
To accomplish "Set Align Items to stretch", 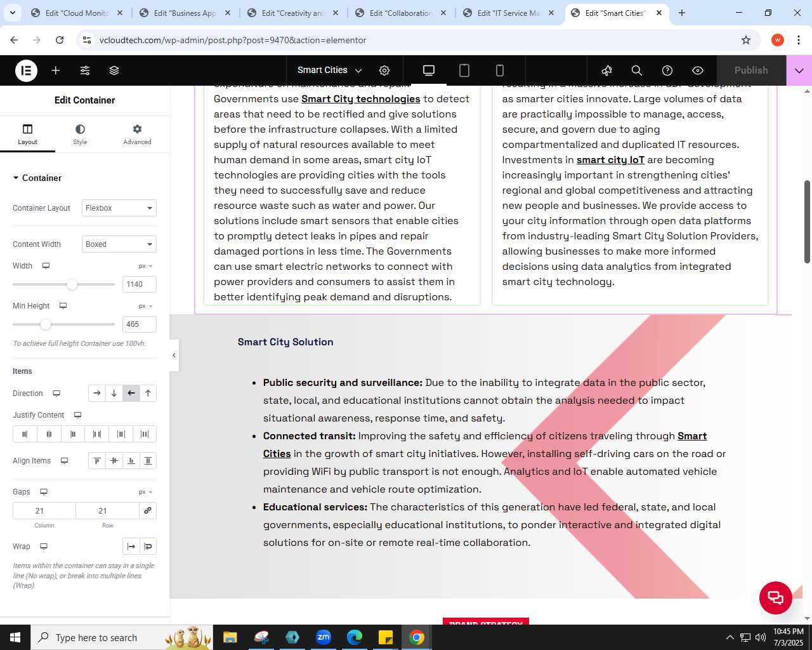I will [148, 461].
